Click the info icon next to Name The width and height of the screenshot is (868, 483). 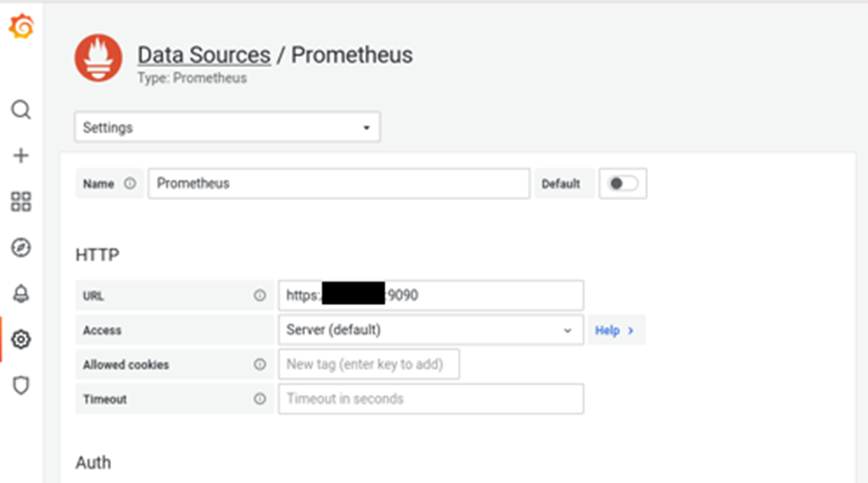(130, 184)
